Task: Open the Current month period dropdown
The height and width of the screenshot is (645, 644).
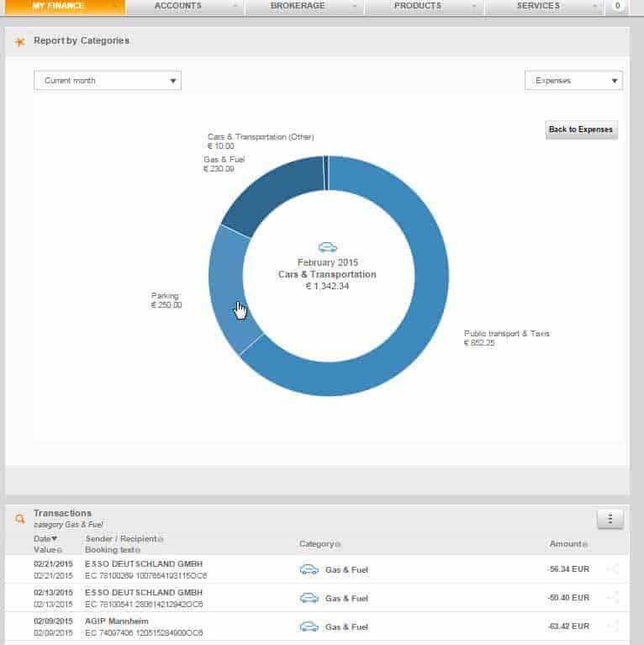Action: tap(108, 81)
